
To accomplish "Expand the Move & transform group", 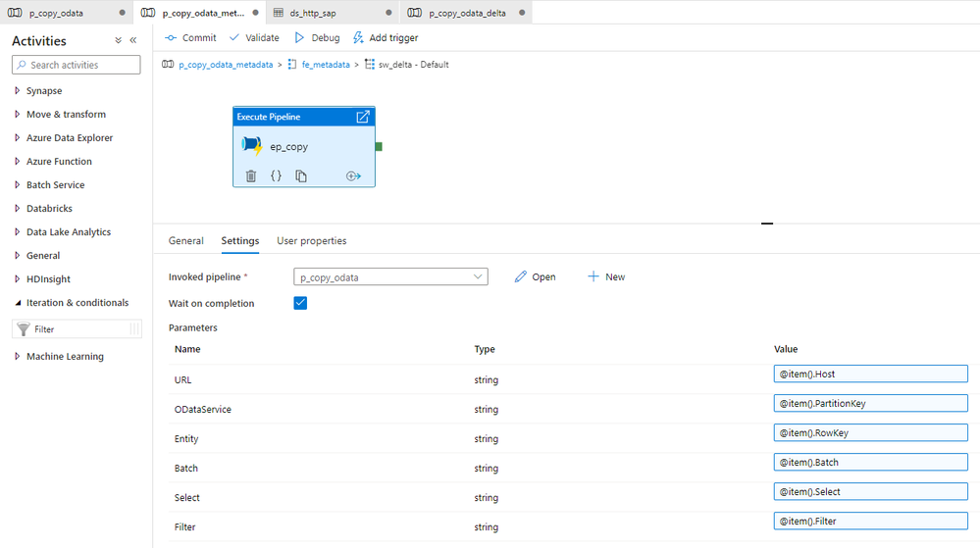I will pos(17,115).
